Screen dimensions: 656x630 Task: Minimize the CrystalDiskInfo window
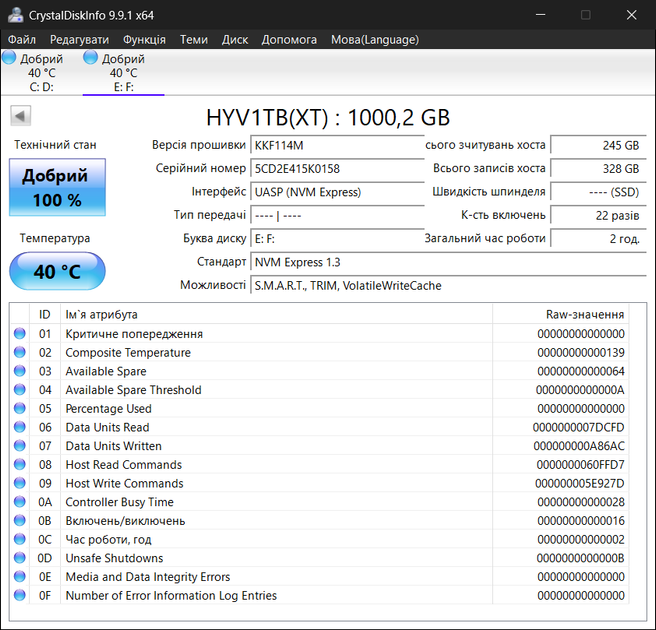click(541, 15)
